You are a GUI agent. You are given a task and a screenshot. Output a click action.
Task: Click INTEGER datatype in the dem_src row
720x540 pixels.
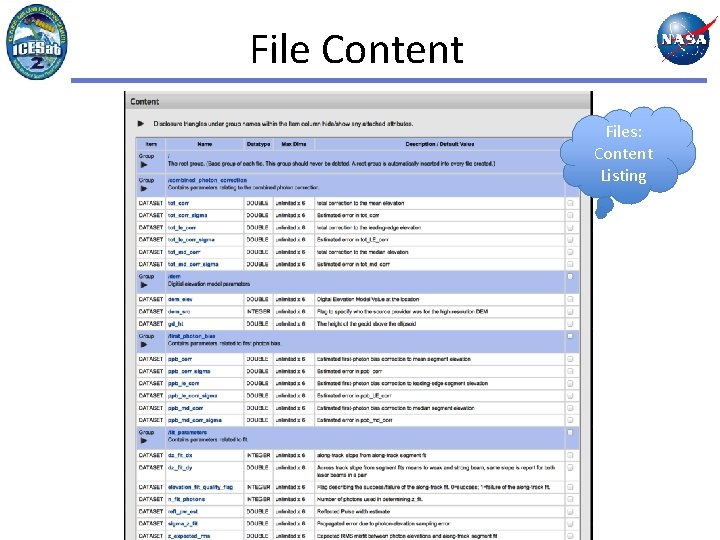coord(259,312)
